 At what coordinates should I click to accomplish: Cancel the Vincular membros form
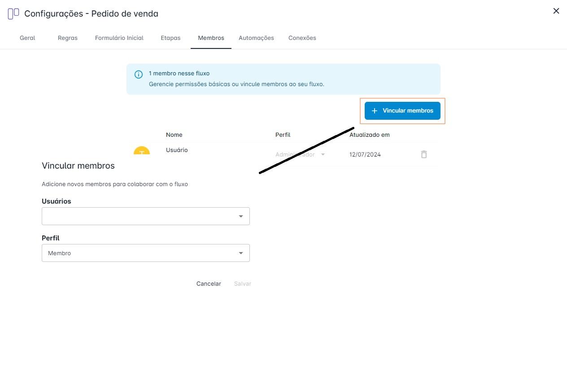tap(209, 283)
